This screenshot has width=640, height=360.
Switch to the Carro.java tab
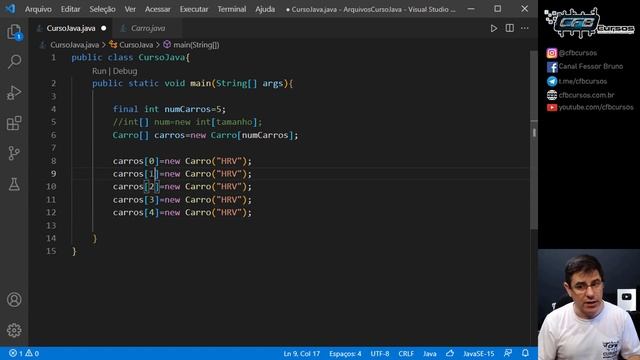[x=148, y=28]
